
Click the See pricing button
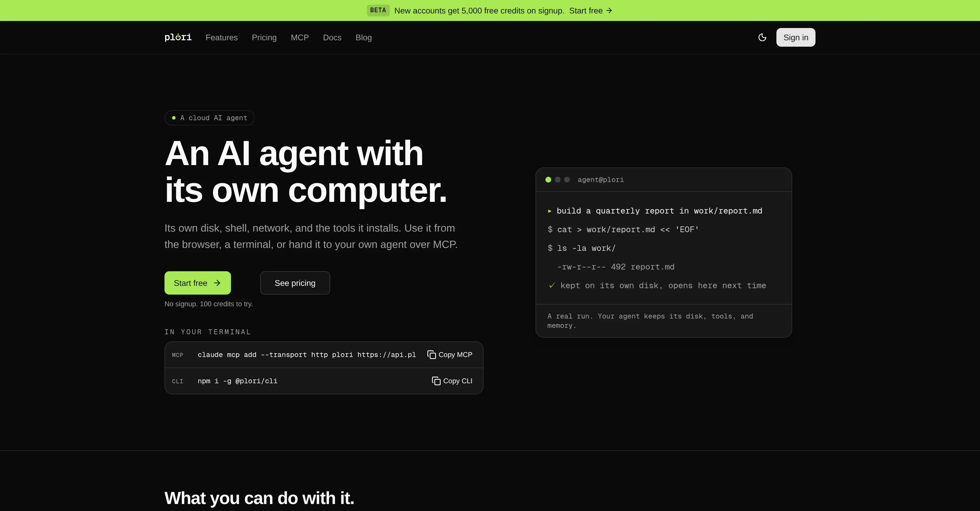coord(295,283)
